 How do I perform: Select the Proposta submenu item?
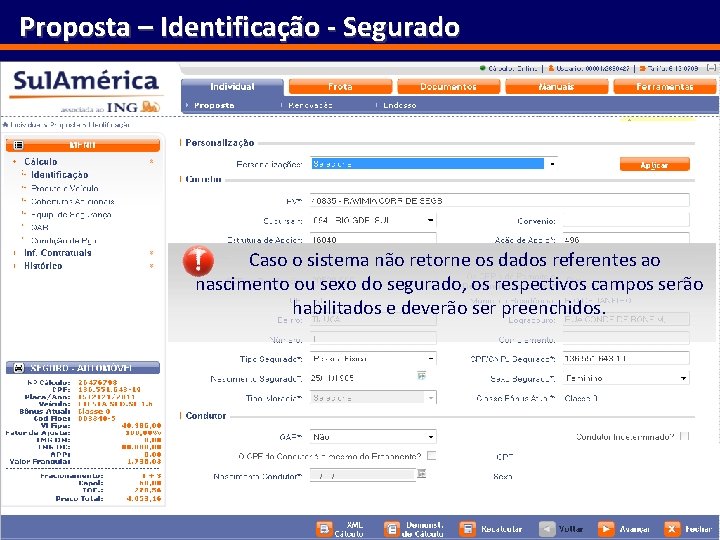pyautogui.click(x=214, y=105)
